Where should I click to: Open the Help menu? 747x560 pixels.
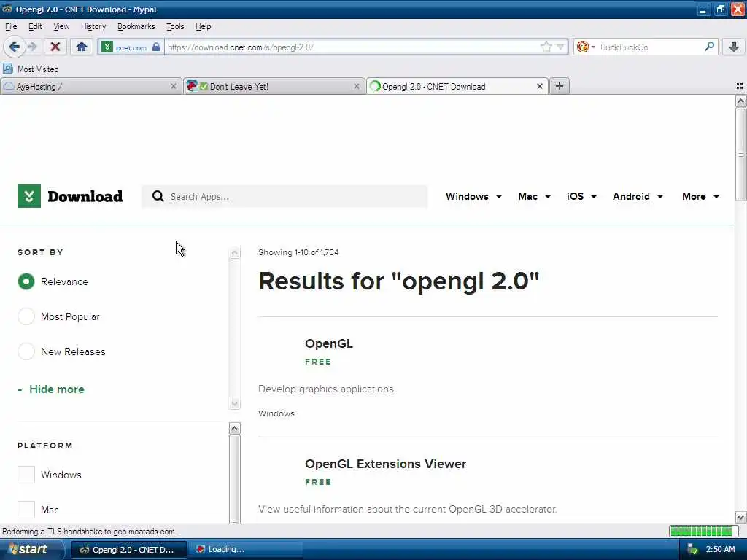tap(203, 26)
